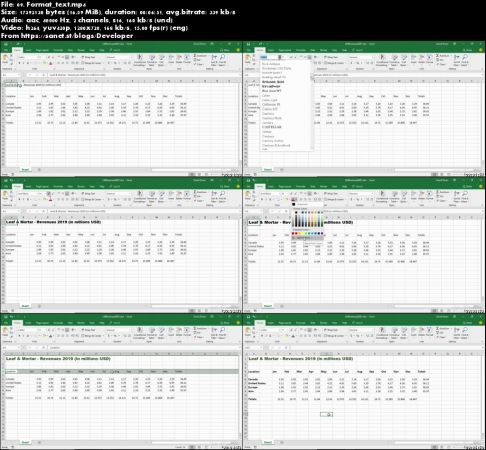Click Sort & Filter in the top-left frame
The height and width of the screenshot is (450, 486).
click(x=214, y=60)
